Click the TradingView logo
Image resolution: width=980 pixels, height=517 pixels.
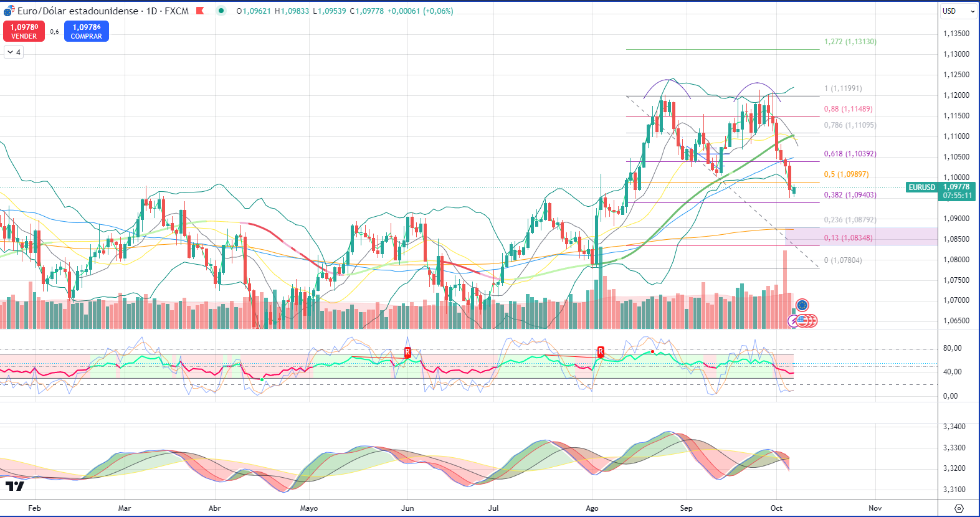tap(15, 486)
